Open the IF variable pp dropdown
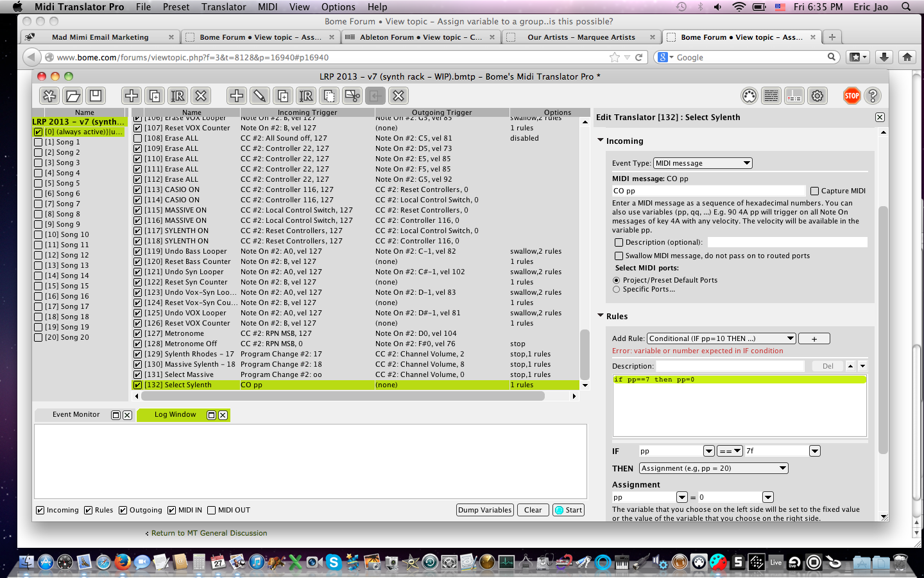Image resolution: width=924 pixels, height=578 pixels. click(709, 451)
